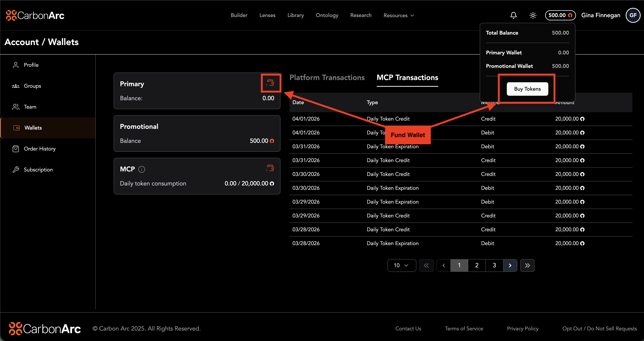Open Subscription settings in sidebar

tap(38, 170)
